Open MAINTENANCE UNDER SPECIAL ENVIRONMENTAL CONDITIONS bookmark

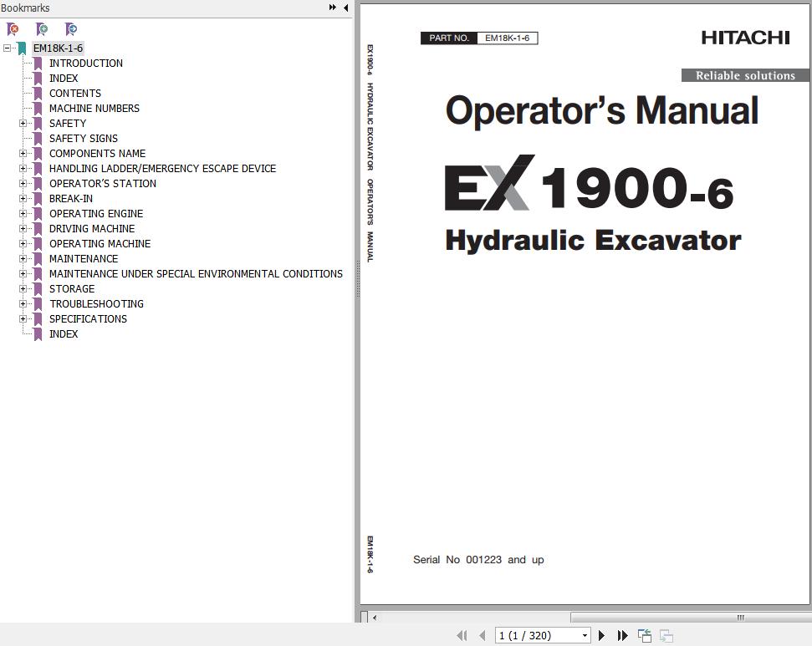[x=196, y=273]
